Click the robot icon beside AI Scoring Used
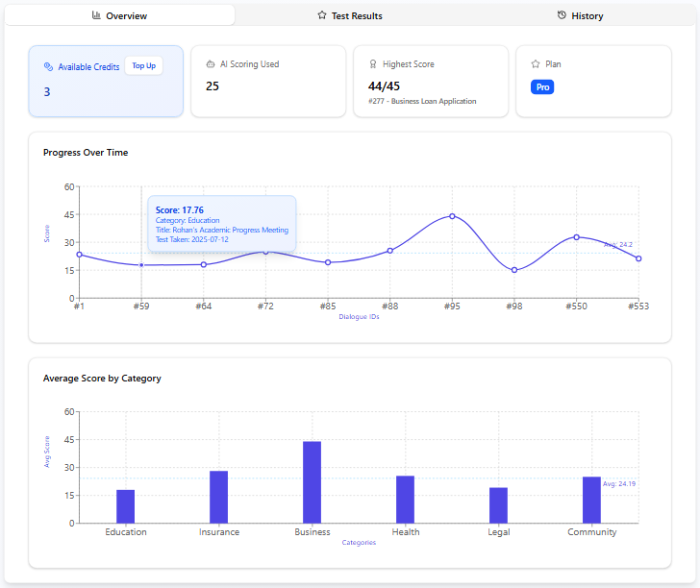Viewport: 700px width, 588px height. coord(211,64)
